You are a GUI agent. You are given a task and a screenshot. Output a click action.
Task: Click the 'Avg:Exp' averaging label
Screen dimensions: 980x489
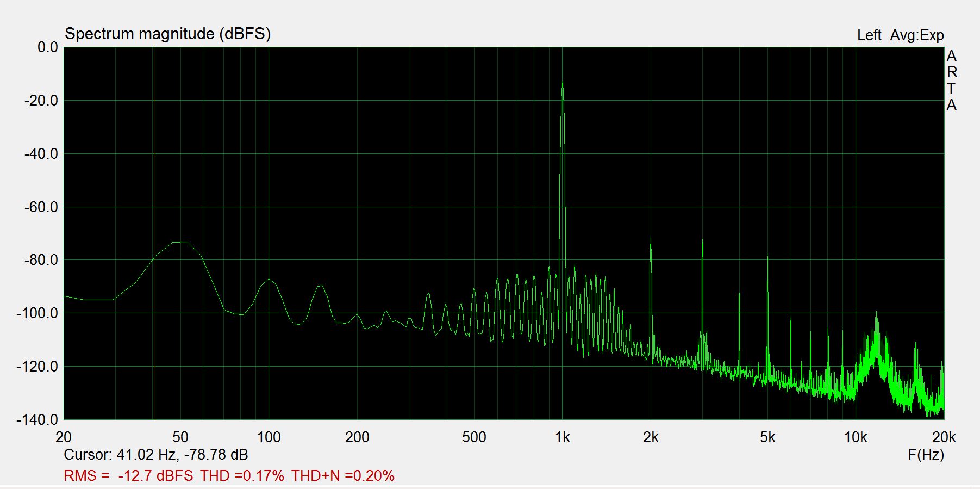(x=917, y=35)
